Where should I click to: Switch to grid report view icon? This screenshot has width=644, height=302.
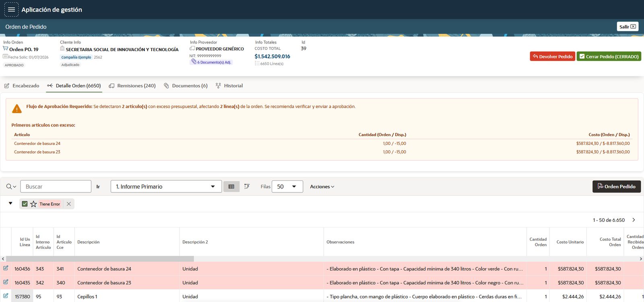231,186
